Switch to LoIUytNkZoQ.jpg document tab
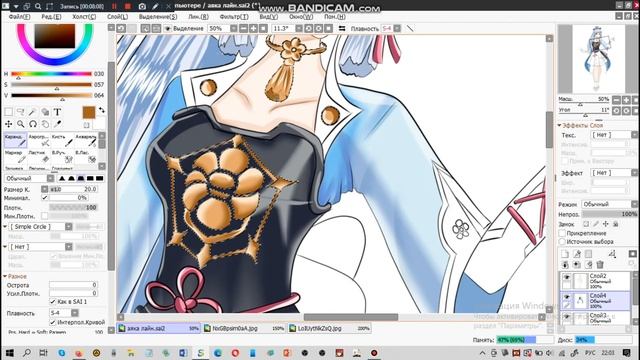The image size is (640, 360). pyautogui.click(x=329, y=328)
